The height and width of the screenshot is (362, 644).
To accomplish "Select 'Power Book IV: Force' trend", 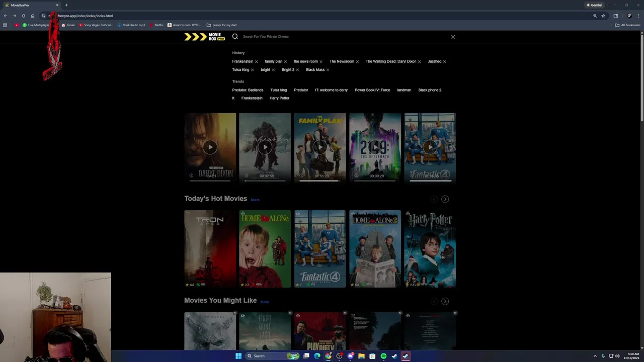I will coord(372,90).
